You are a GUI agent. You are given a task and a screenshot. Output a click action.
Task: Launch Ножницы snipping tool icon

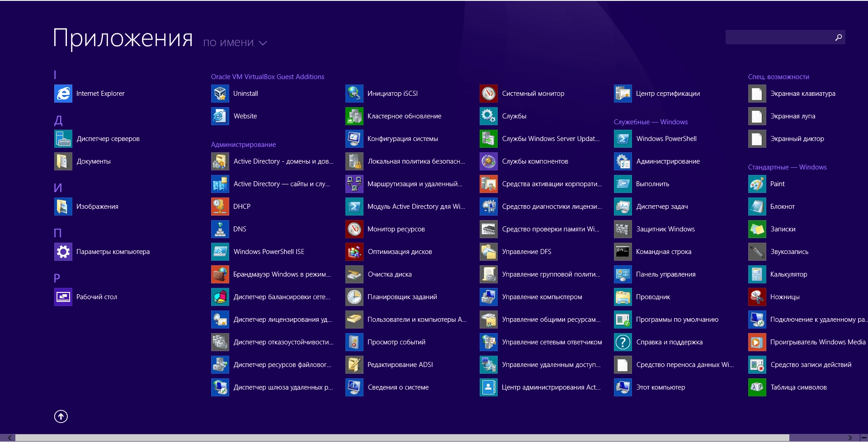click(757, 297)
